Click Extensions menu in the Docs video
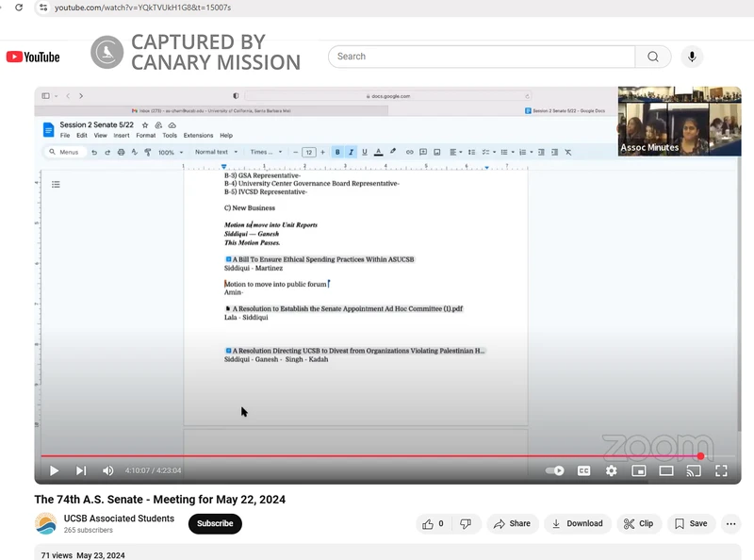 coord(198,135)
